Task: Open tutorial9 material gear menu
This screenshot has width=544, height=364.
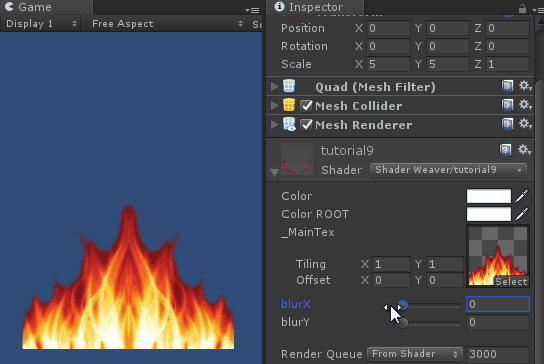Action: click(524, 150)
